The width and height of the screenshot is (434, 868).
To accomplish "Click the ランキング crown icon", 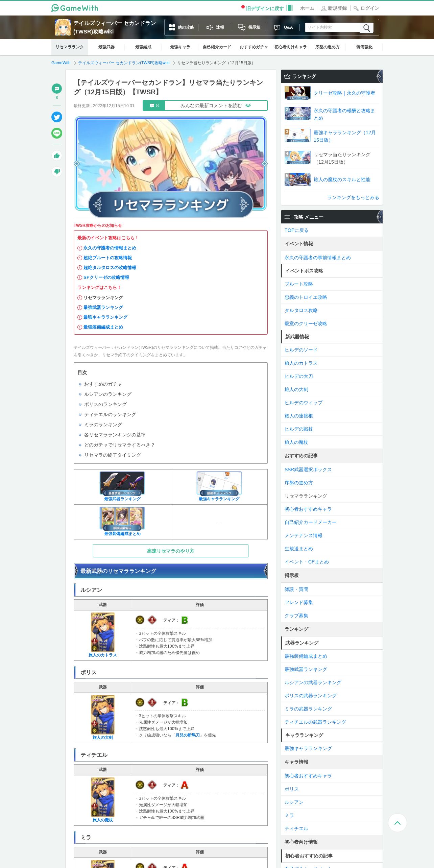I will pos(287,76).
